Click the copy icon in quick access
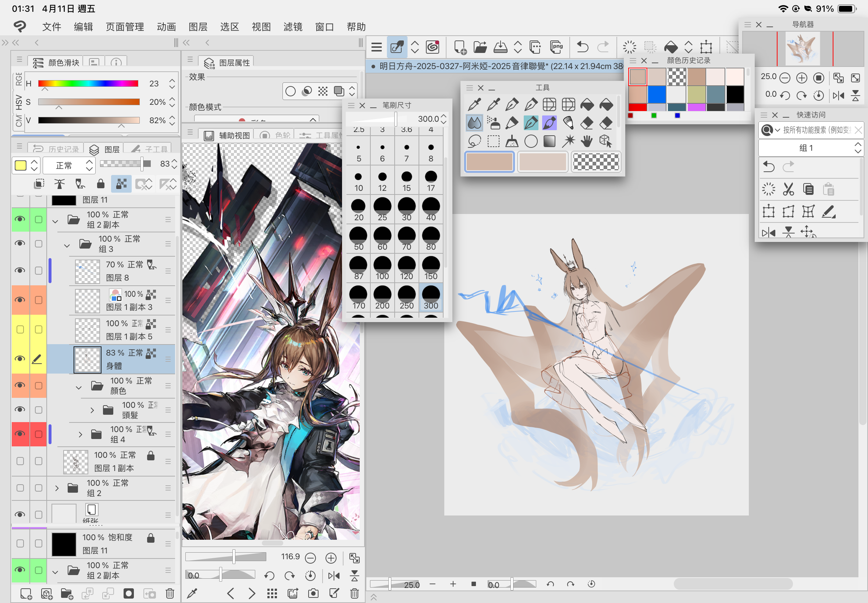Viewport: 868px width, 603px height. click(808, 189)
